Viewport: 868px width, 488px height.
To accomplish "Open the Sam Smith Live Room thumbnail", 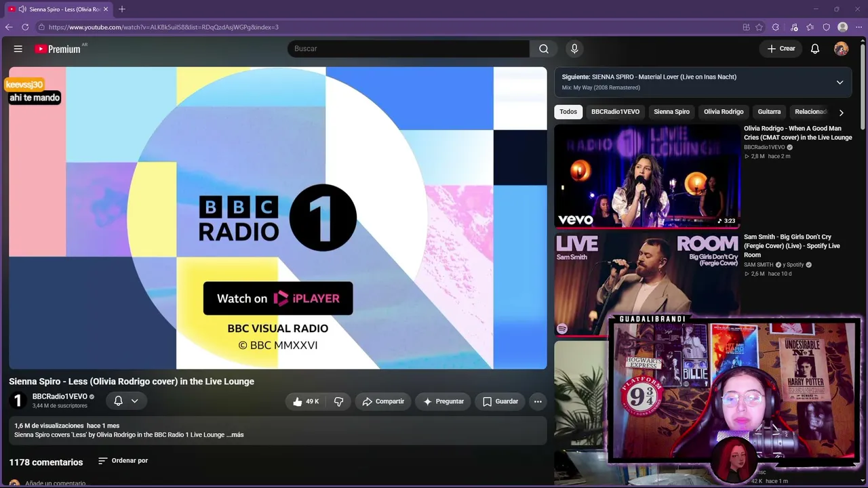I will pos(647,285).
